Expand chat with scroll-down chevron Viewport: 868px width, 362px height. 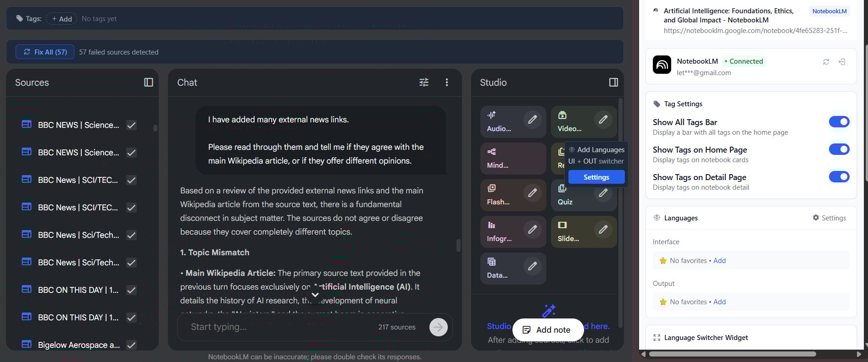[x=315, y=295]
